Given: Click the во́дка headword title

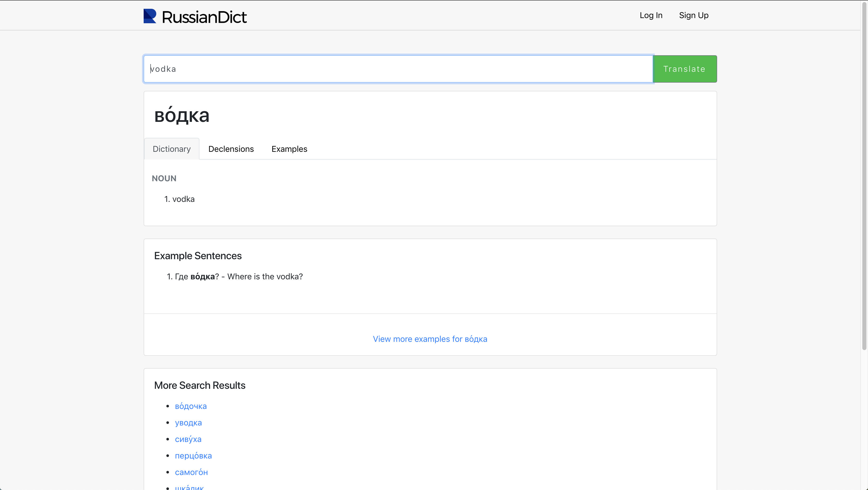Looking at the screenshot, I should coord(182,115).
